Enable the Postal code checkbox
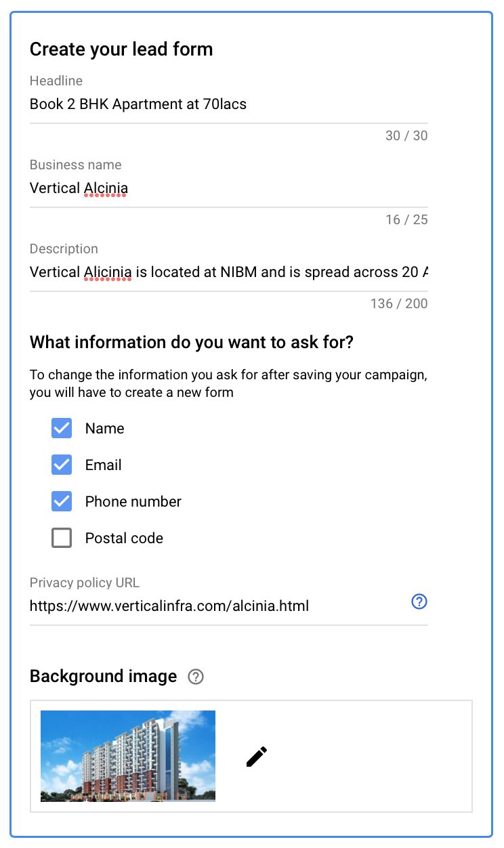This screenshot has width=504, height=848. 61,537
